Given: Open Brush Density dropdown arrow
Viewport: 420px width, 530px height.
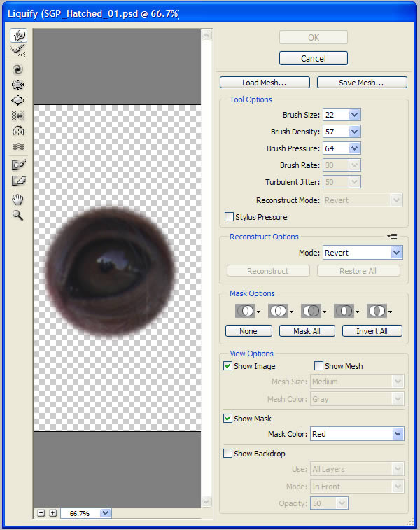Looking at the screenshot, I should point(354,132).
